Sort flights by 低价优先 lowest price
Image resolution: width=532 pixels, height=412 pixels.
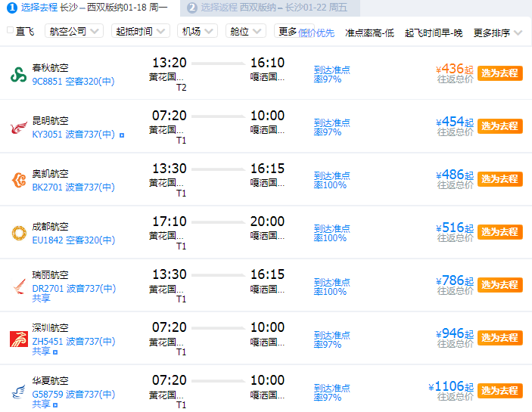pos(316,33)
